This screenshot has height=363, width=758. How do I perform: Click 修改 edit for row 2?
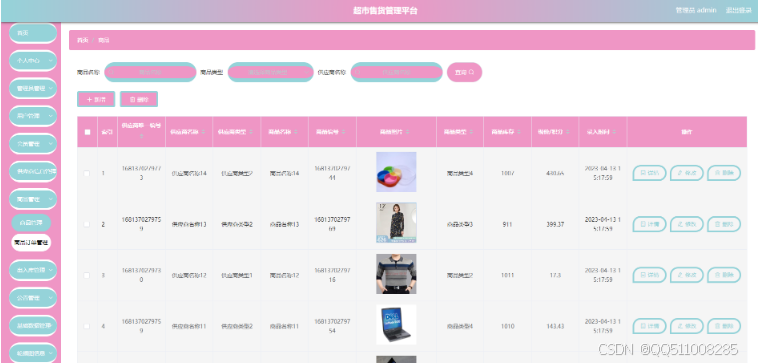(686, 224)
